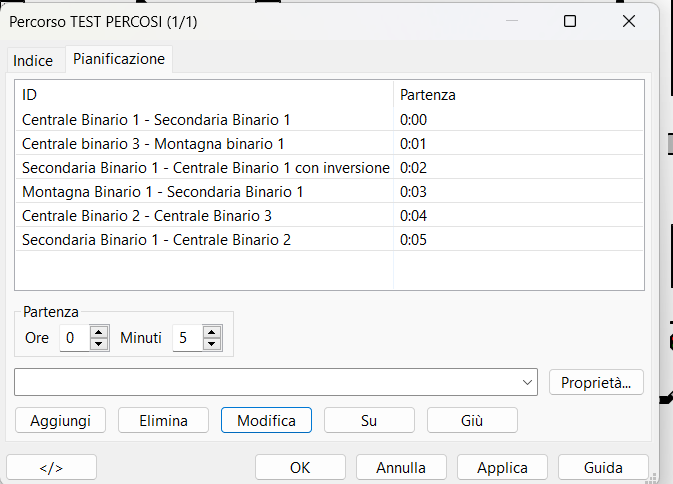Confirm dialog with OK button
The image size is (673, 484).
[300, 467]
